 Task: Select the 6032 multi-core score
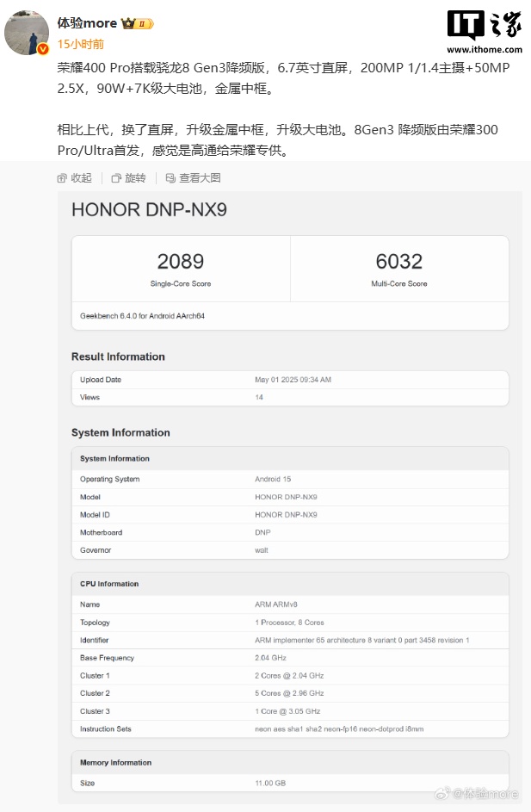(x=399, y=262)
